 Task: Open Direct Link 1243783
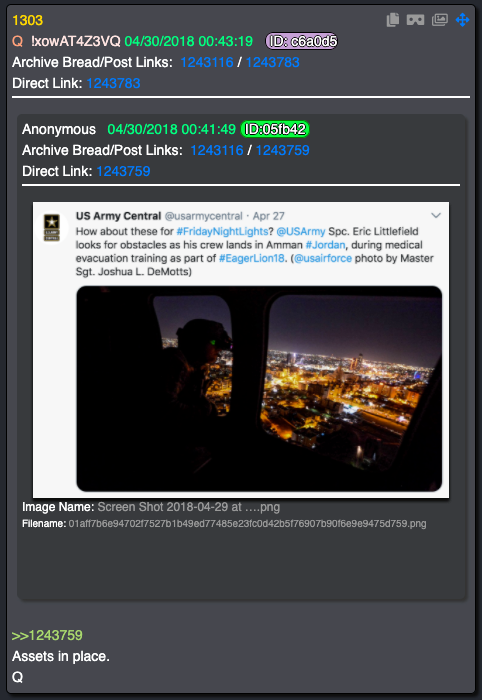pos(113,83)
